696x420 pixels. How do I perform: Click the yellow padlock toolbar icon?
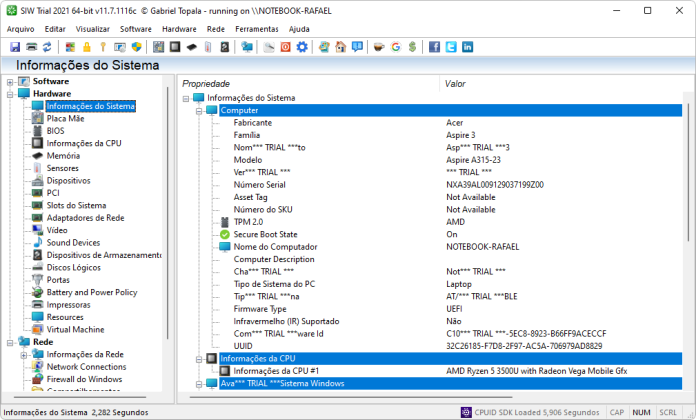87,47
